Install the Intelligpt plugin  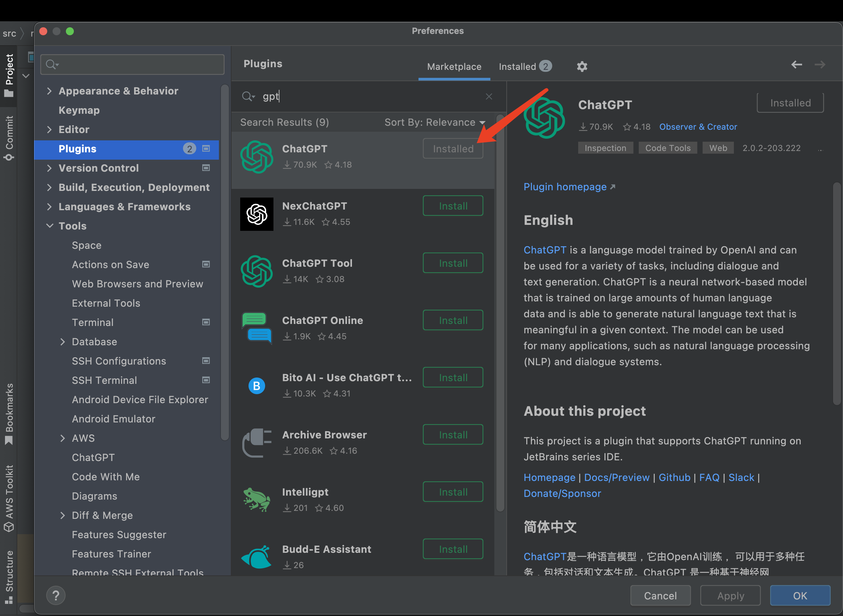point(453,492)
